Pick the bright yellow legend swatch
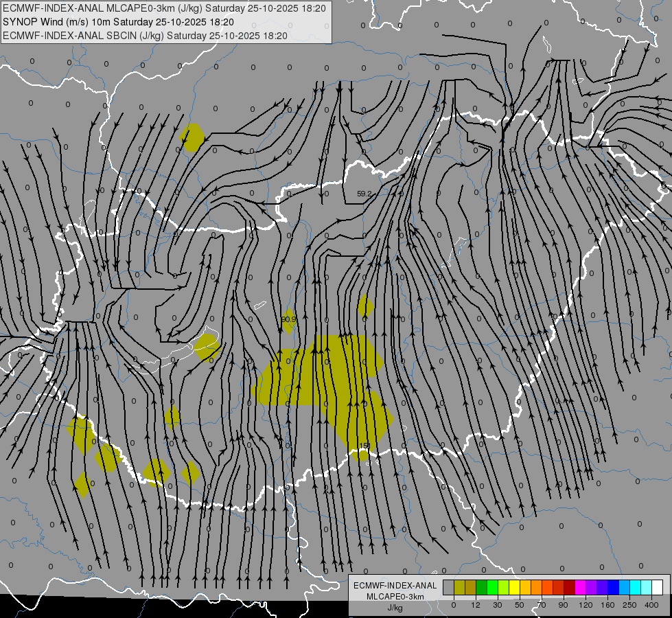 click(515, 587)
